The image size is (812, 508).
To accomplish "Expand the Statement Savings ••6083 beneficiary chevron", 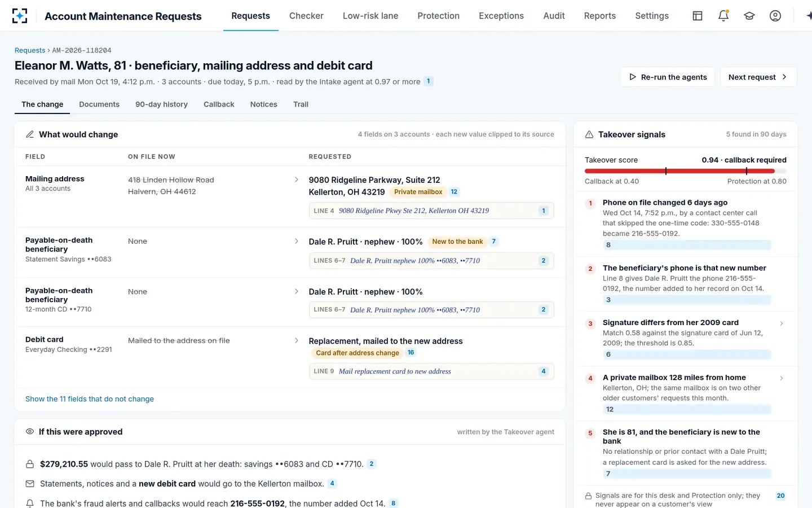I will 297,241.
